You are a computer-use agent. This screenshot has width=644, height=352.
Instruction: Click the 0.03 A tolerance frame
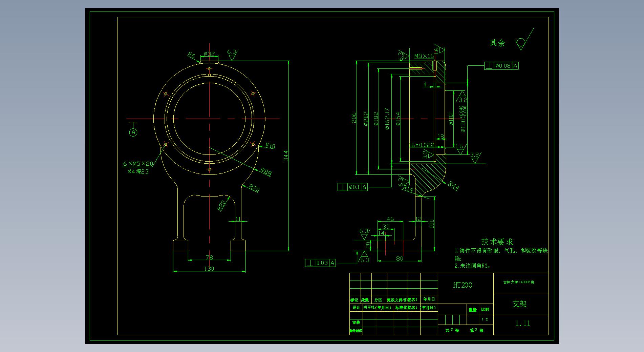(320, 263)
